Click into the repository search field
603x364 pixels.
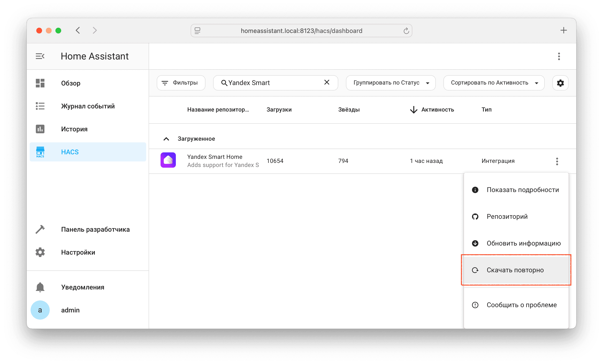click(272, 83)
